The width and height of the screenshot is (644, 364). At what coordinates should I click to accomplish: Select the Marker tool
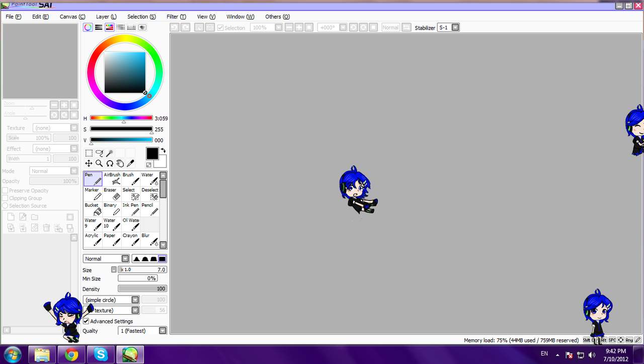(93, 194)
